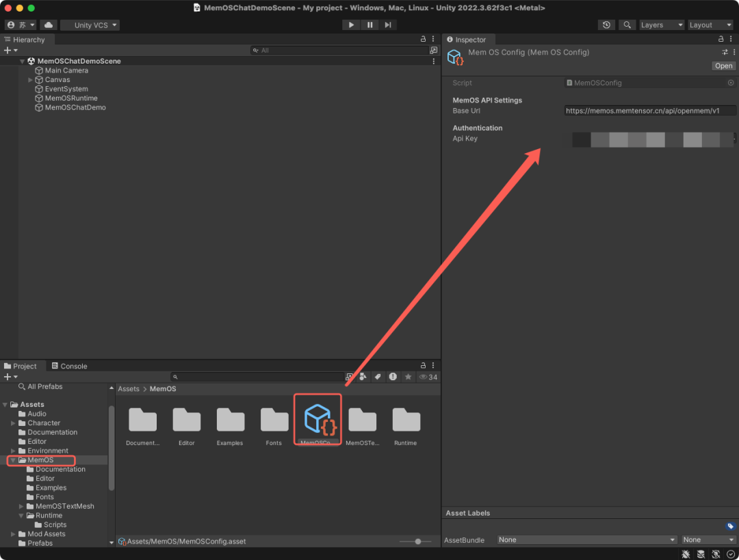Screen dimensions: 739x560
Task: Open the global search magnifier icon
Action: (x=627, y=25)
